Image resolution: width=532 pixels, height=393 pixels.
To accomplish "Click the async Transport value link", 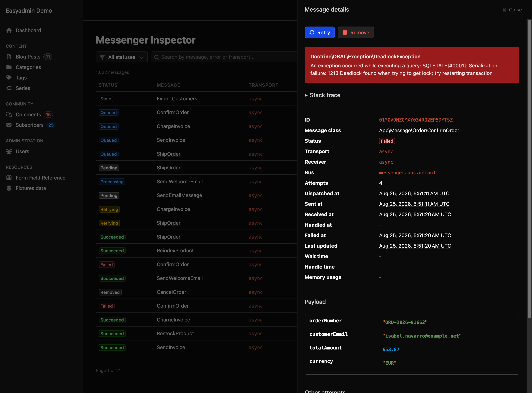I will point(386,152).
